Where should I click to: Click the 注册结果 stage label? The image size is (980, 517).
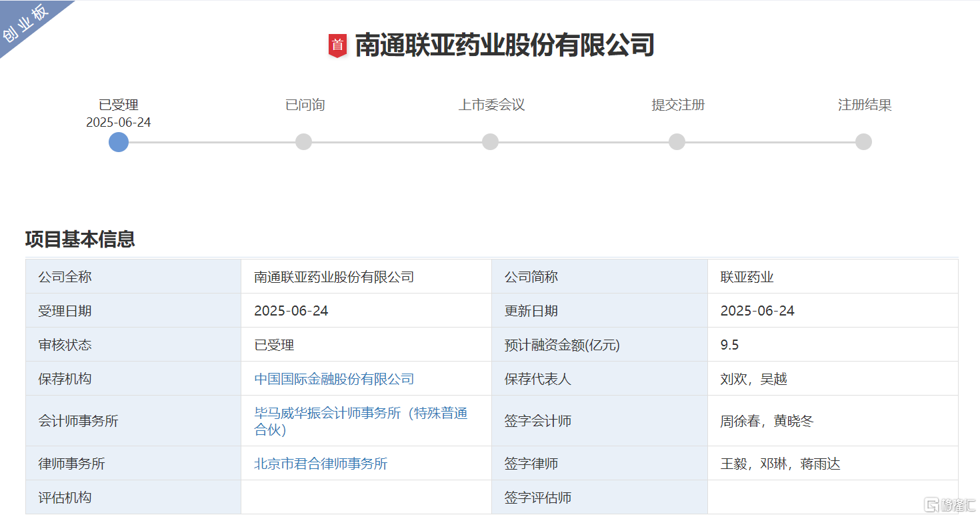tap(865, 105)
